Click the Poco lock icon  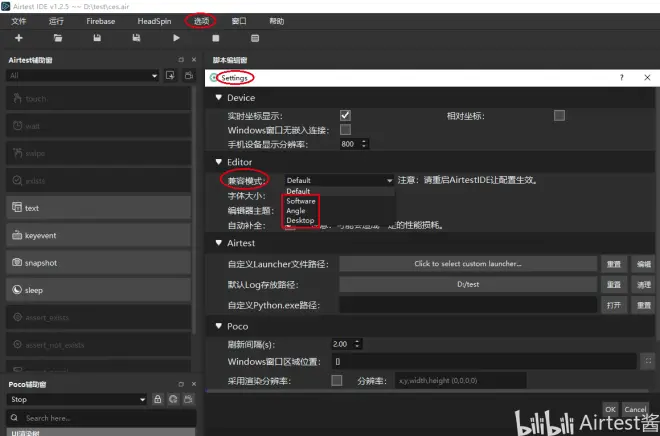[x=157, y=399]
